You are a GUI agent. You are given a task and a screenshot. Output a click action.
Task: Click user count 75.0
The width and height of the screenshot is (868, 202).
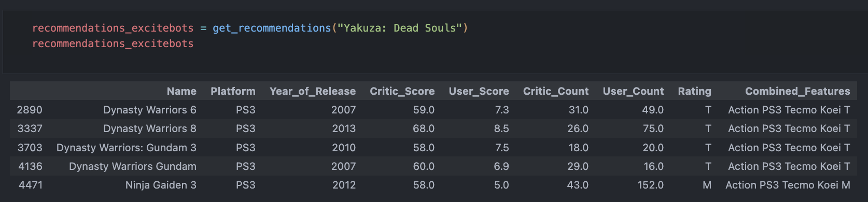click(653, 128)
